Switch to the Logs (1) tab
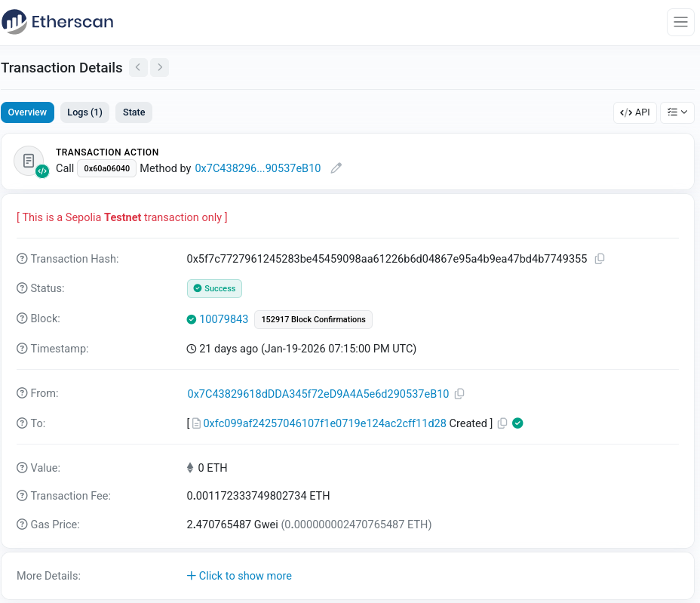Viewport: 700px width, 603px height. point(84,112)
